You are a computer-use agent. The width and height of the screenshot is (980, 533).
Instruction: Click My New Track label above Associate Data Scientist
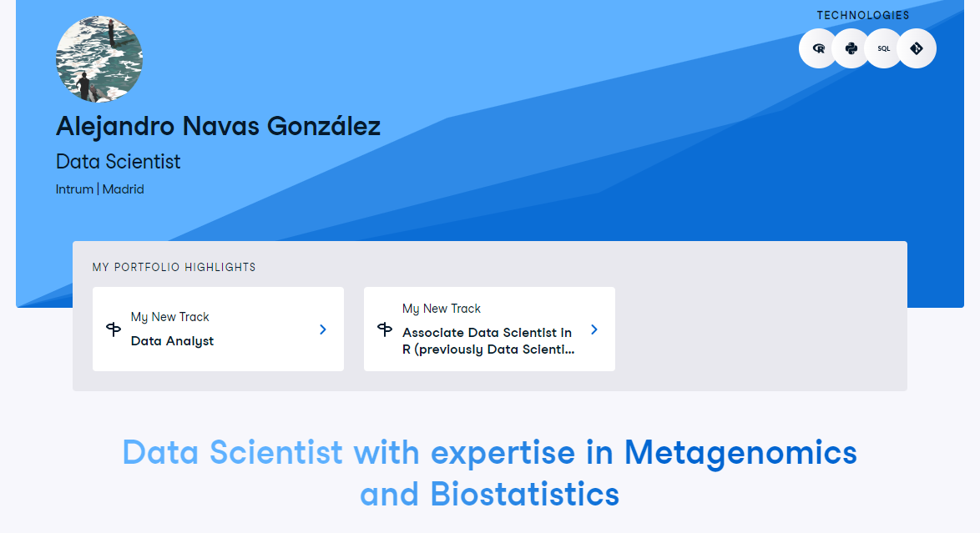(442, 309)
